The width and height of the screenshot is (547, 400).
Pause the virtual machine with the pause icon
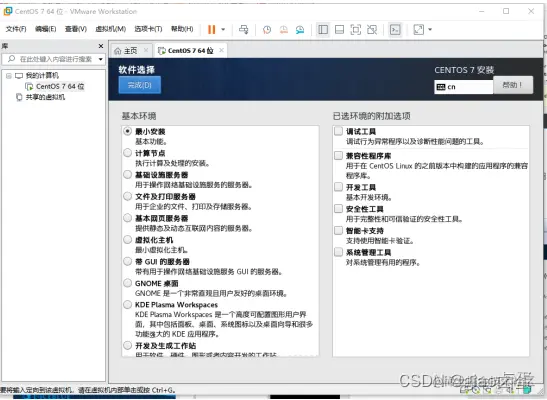(211, 30)
